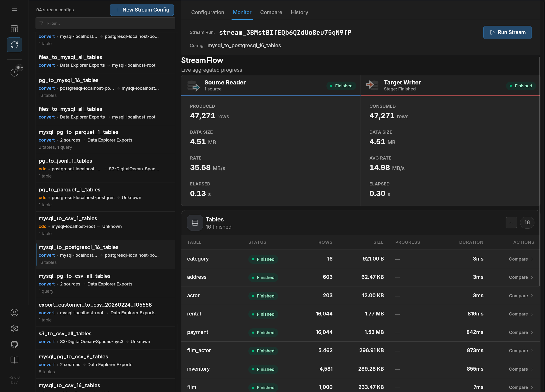The width and height of the screenshot is (545, 392).
Task: Click the filter funnel icon
Action: tap(41, 23)
